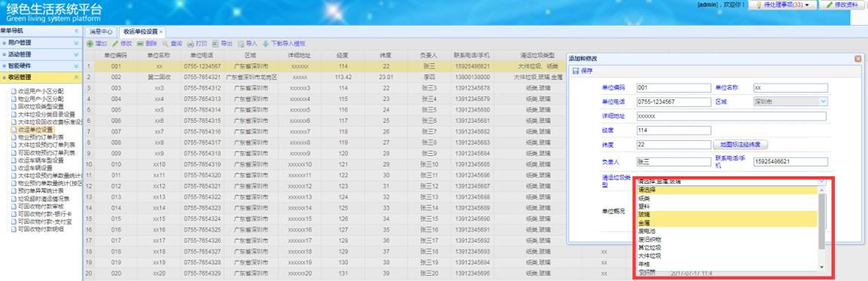The image size is (868, 281).
Task: Click the 修改资料 button in header
Action: [842, 4]
